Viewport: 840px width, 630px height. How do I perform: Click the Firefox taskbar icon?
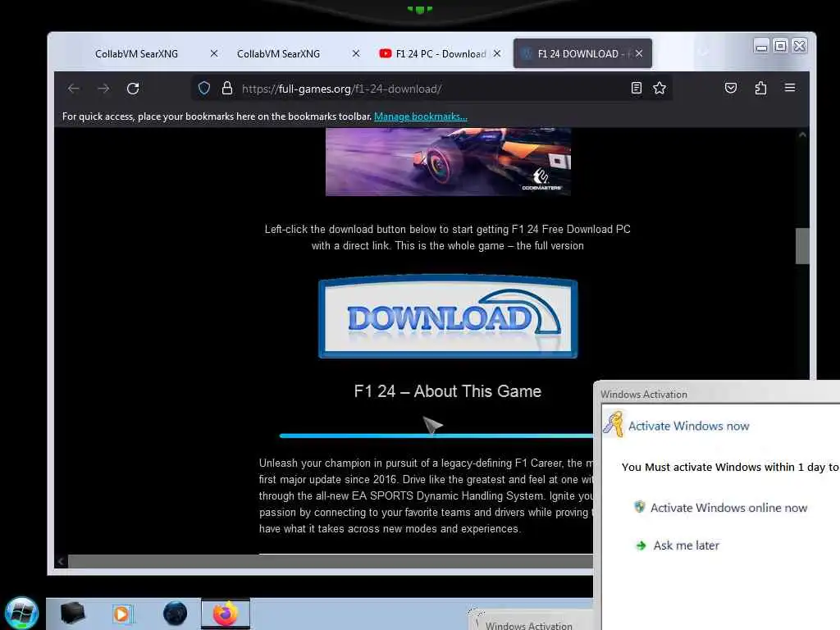click(x=226, y=614)
